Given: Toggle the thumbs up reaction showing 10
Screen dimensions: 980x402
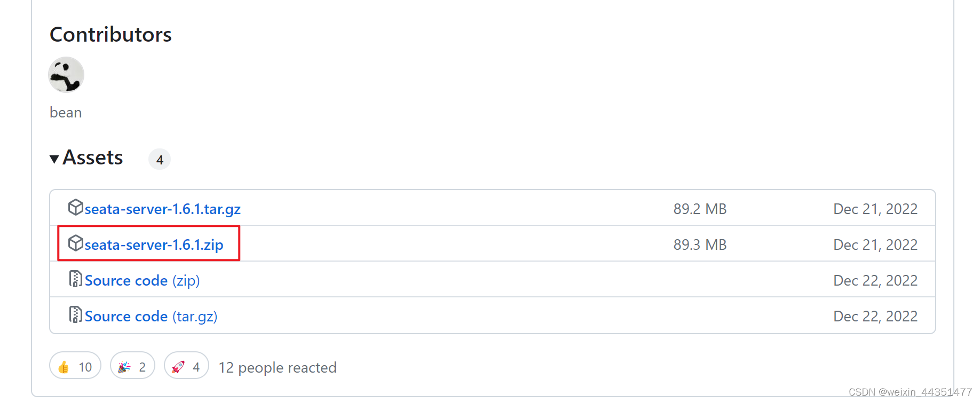Looking at the screenshot, I should pyautogui.click(x=75, y=366).
